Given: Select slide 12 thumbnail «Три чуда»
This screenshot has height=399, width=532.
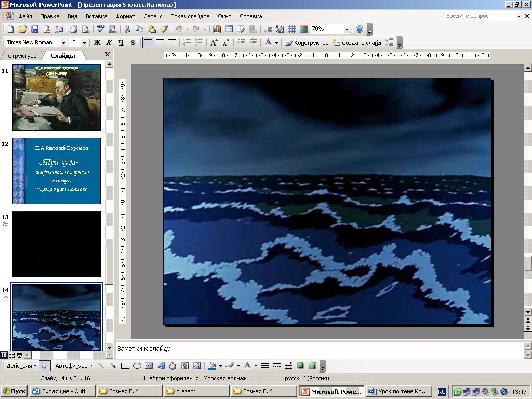Looking at the screenshot, I should click(x=57, y=170).
